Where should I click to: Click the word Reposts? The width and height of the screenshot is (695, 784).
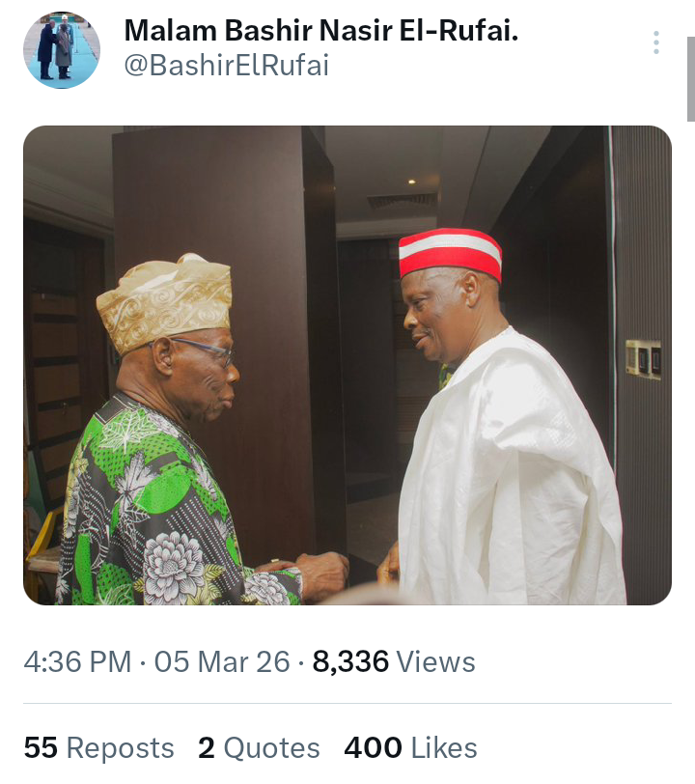[x=121, y=747]
